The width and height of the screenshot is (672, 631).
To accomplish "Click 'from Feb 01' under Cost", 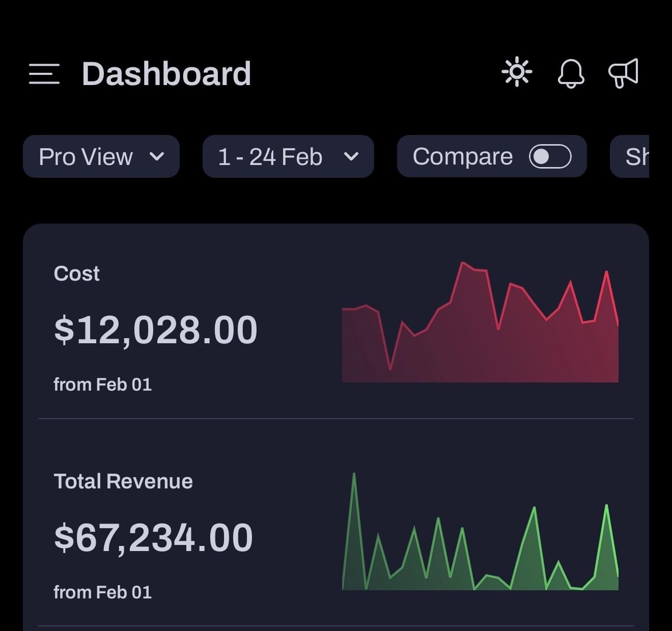I will 102,385.
